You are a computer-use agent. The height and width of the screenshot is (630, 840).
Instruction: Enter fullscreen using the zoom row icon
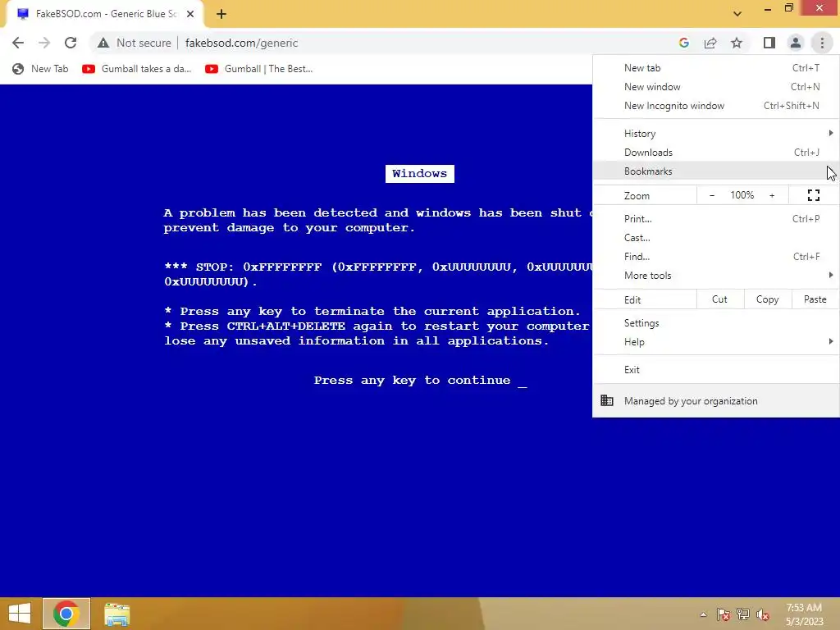tap(813, 195)
